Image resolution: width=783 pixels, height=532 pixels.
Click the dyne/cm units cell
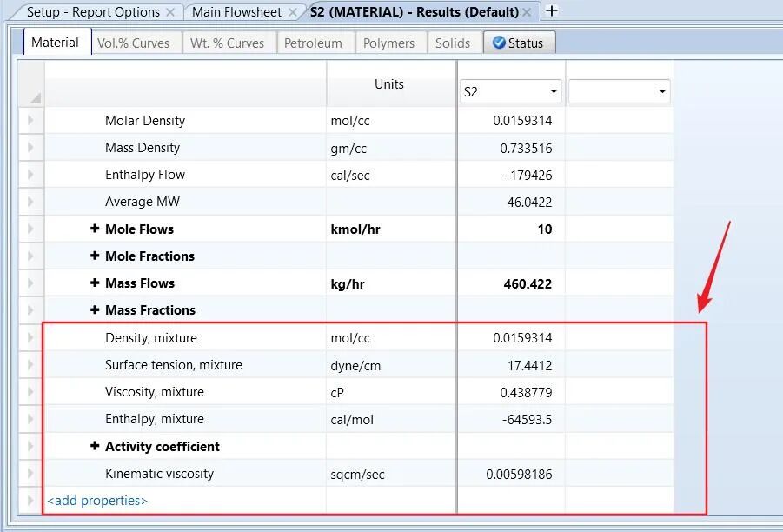[391, 364]
